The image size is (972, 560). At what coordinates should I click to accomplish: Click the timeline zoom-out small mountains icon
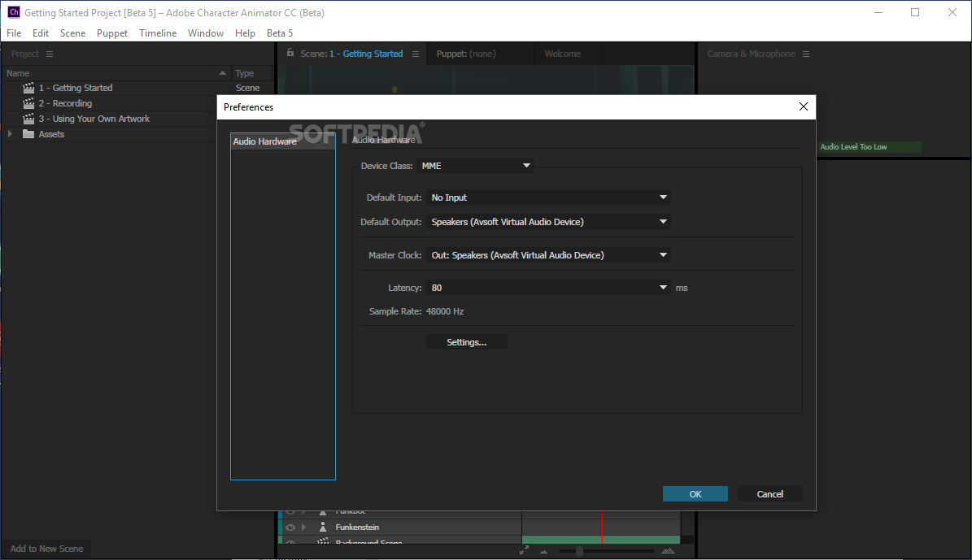coord(544,551)
